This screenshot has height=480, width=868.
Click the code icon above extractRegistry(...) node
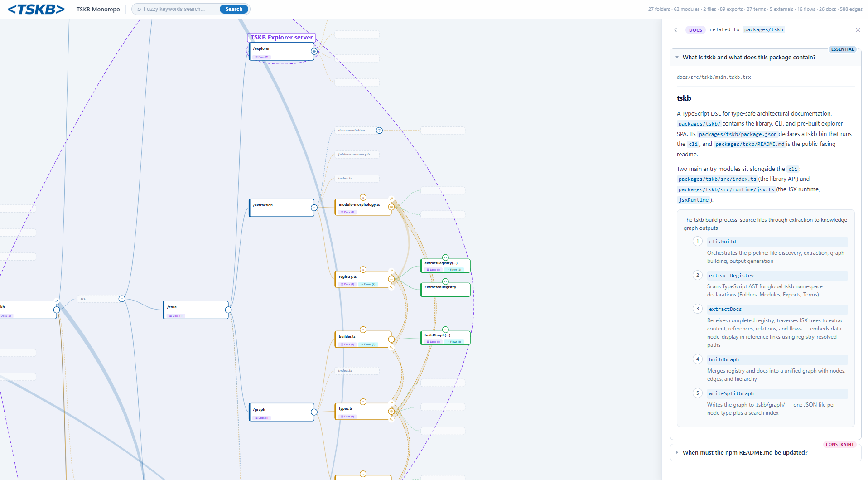pyautogui.click(x=445, y=257)
